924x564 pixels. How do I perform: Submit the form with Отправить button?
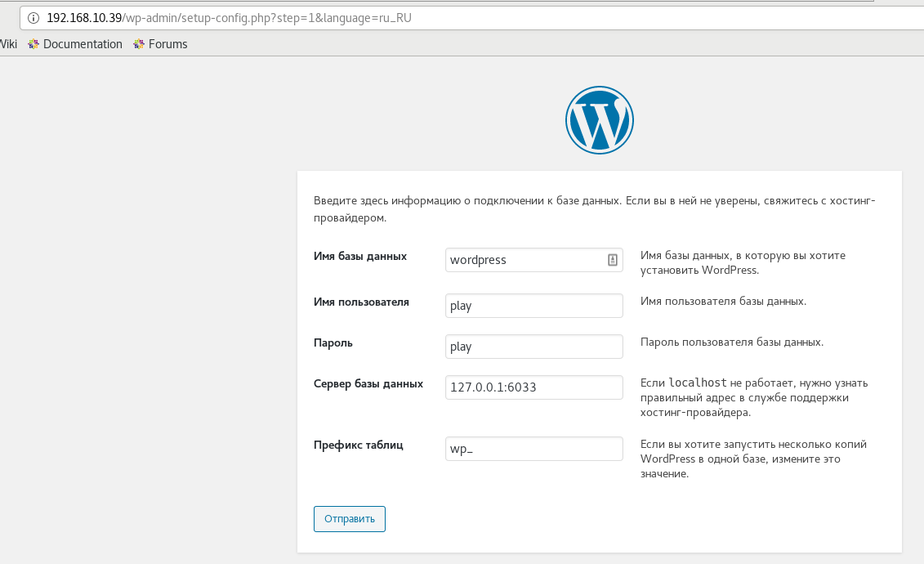(350, 519)
